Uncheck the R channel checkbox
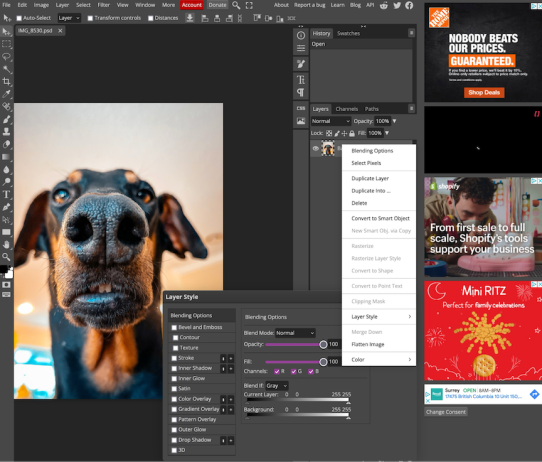This screenshot has height=462, width=542. point(277,371)
